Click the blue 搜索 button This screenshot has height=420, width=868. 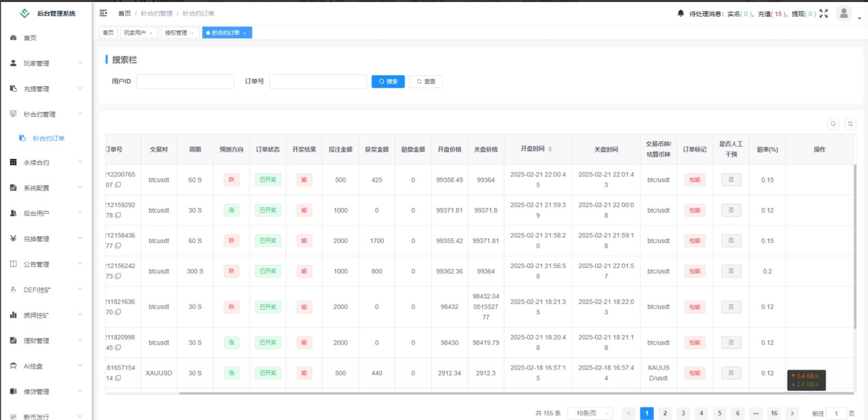point(388,82)
